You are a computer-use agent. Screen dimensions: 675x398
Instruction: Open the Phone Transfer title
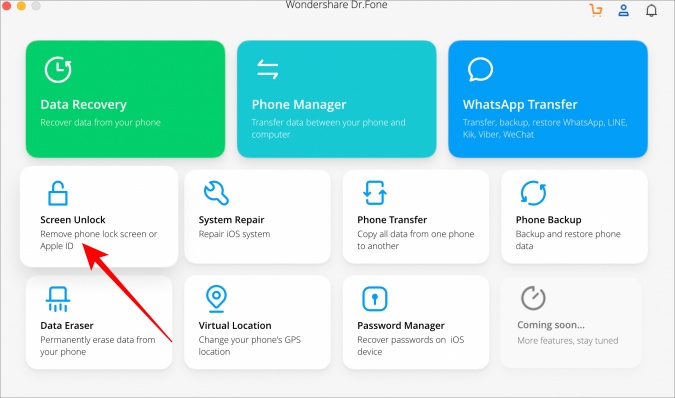392,220
